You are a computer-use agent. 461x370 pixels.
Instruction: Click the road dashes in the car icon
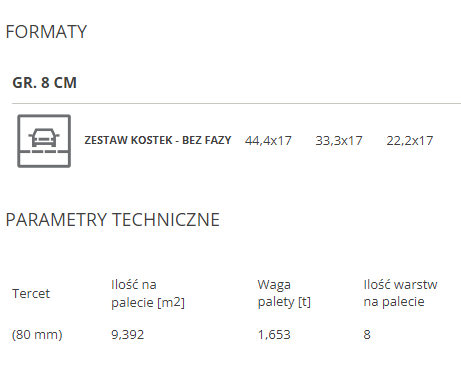point(44,152)
